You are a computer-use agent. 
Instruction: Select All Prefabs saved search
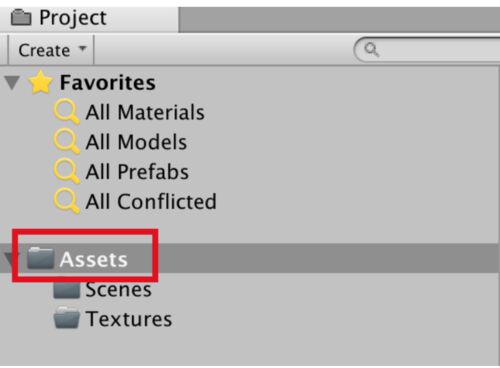[x=137, y=172]
